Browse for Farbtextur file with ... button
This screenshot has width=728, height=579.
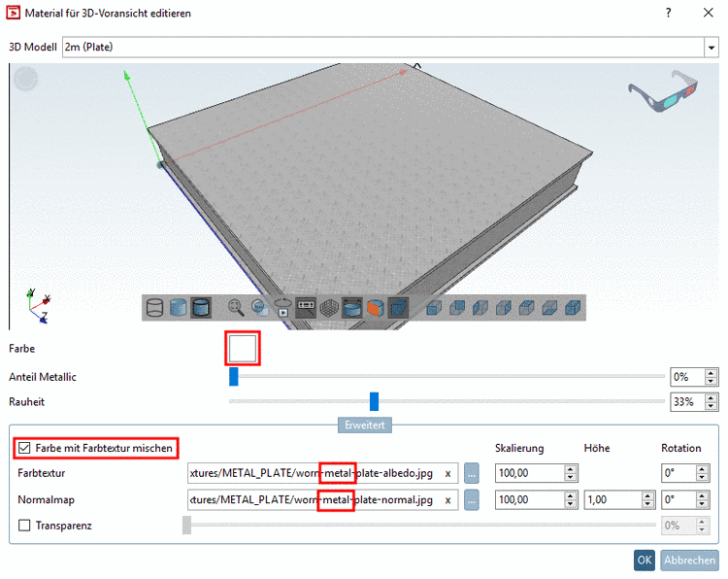[x=471, y=473]
